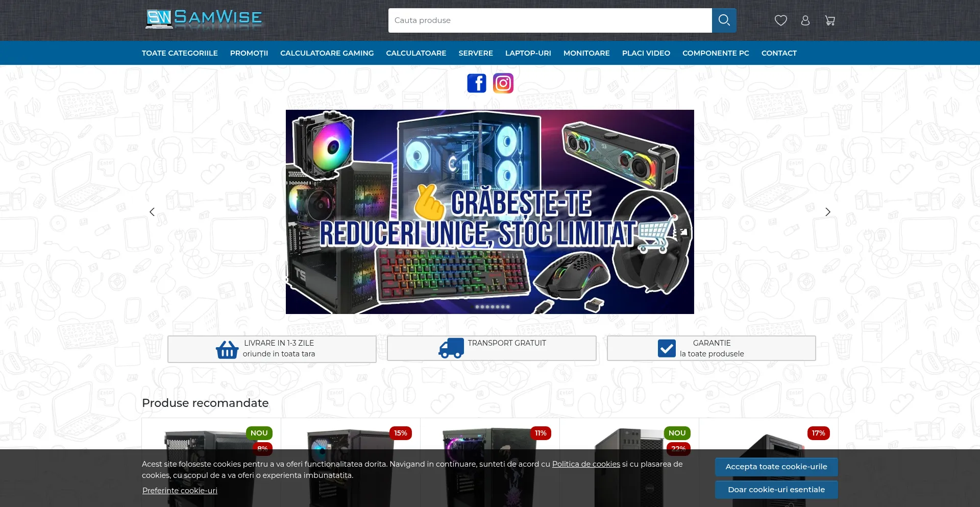Viewport: 980px width, 507px height.
Task: Go to previous banner slide
Action: pyautogui.click(x=152, y=212)
